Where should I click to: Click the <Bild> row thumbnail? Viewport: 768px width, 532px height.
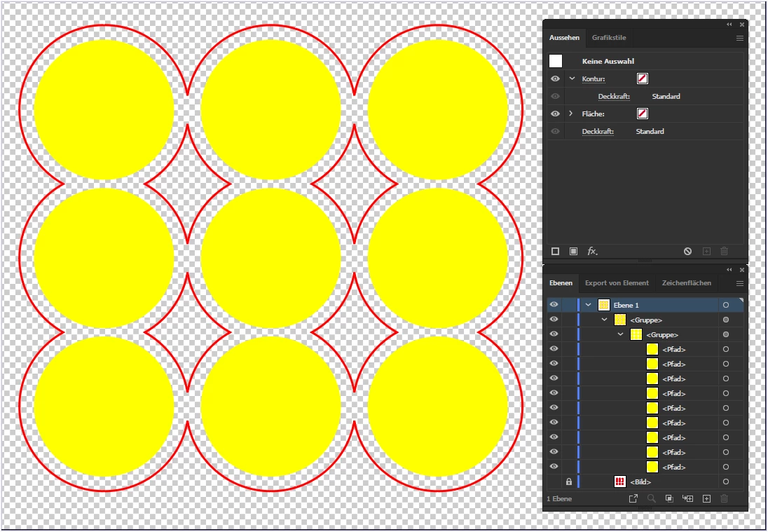tap(620, 482)
